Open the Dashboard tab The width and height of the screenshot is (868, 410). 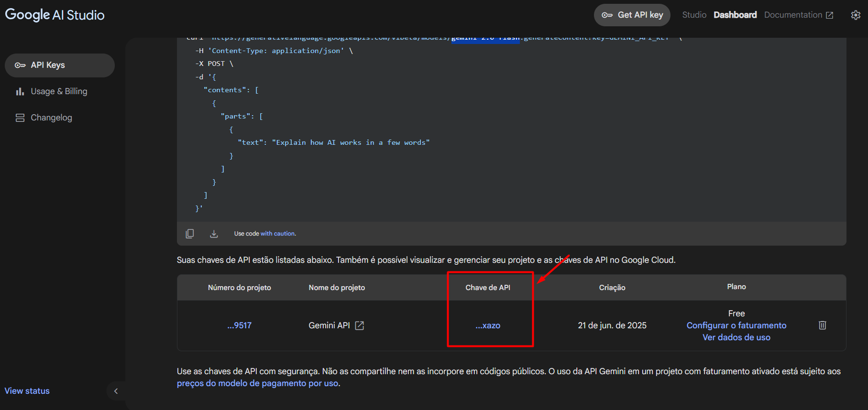pos(735,15)
